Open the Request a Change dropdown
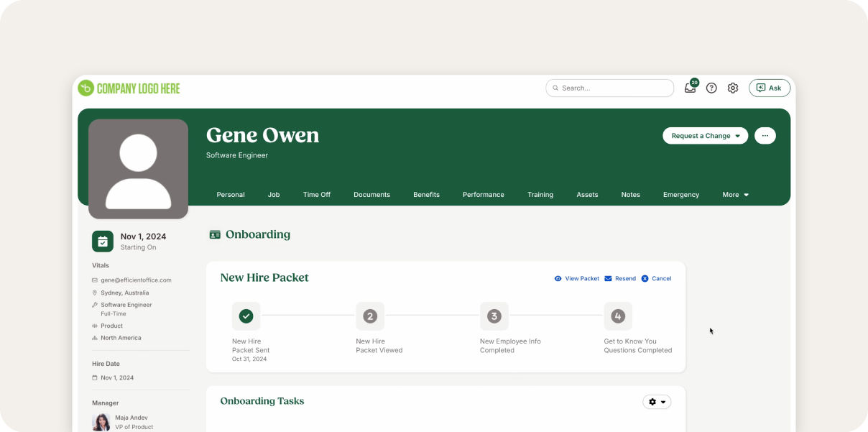 click(705, 136)
